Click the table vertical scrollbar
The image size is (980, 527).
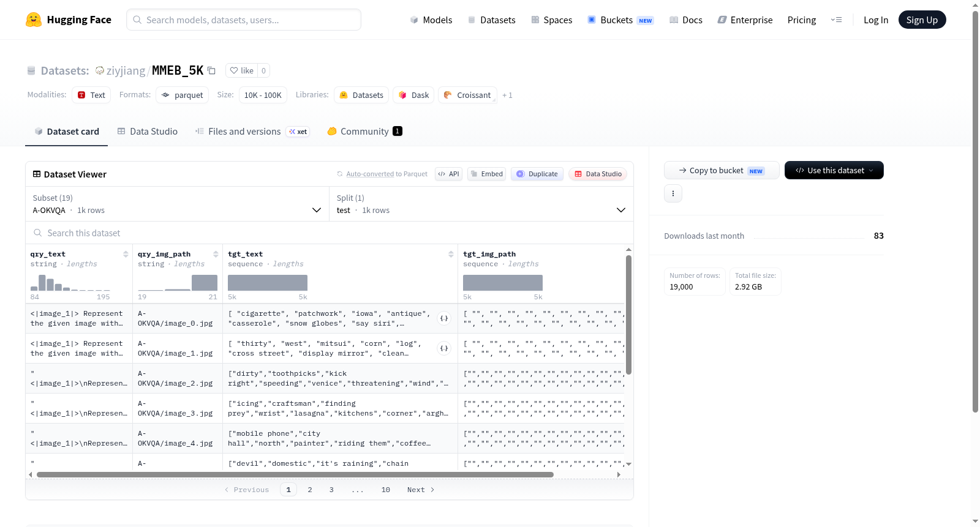coord(628,315)
